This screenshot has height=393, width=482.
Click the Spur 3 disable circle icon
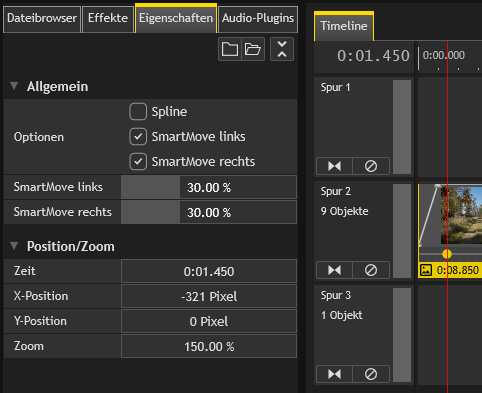click(x=371, y=374)
